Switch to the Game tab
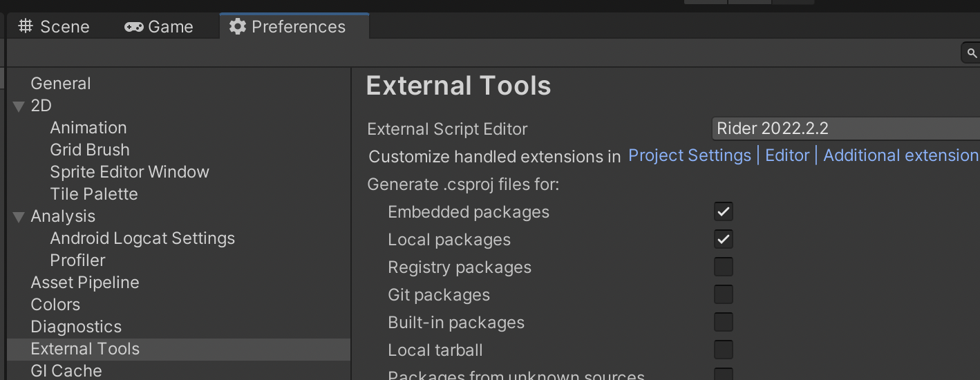The image size is (980, 380). click(159, 27)
